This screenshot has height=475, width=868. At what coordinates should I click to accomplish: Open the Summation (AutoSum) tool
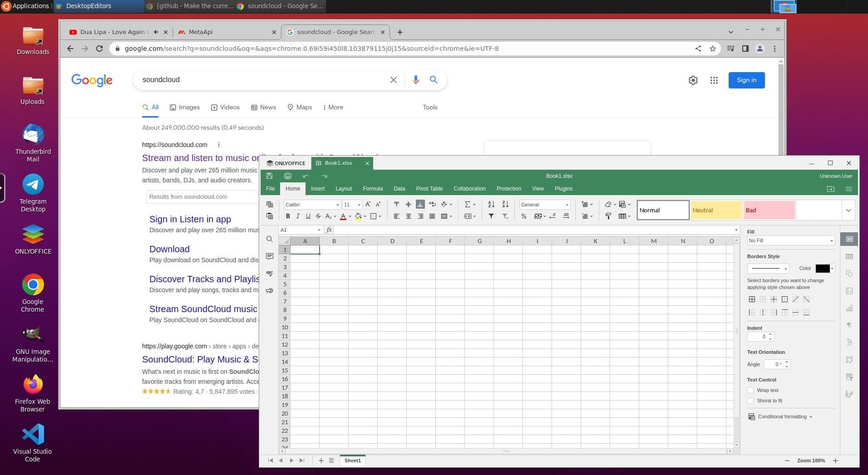click(x=468, y=204)
